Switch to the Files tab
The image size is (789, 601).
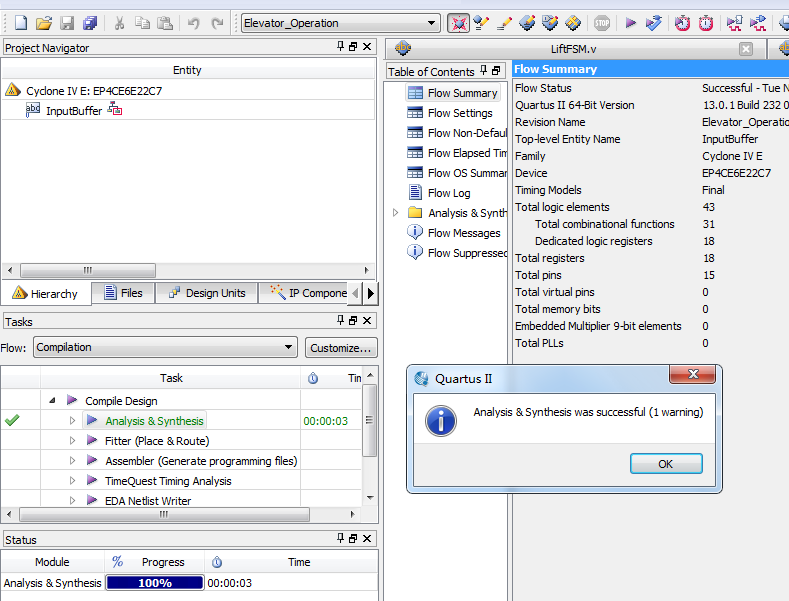123,293
